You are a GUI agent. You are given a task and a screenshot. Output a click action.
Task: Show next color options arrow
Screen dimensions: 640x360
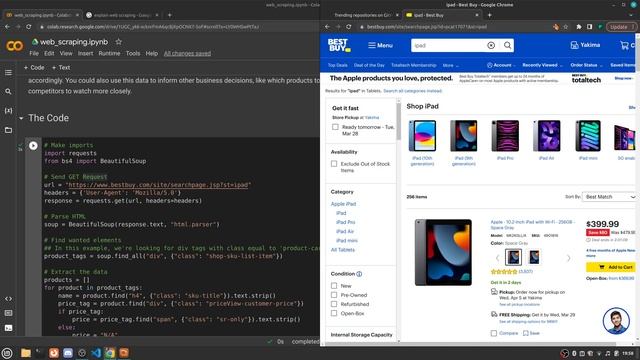[569, 258]
